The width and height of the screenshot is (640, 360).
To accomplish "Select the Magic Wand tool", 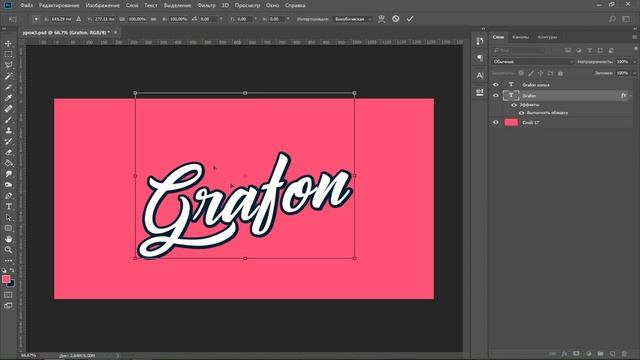I will coord(8,76).
